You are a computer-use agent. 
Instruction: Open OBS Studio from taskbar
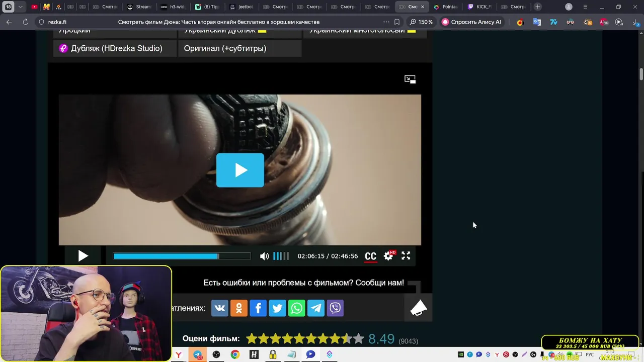pos(216,354)
